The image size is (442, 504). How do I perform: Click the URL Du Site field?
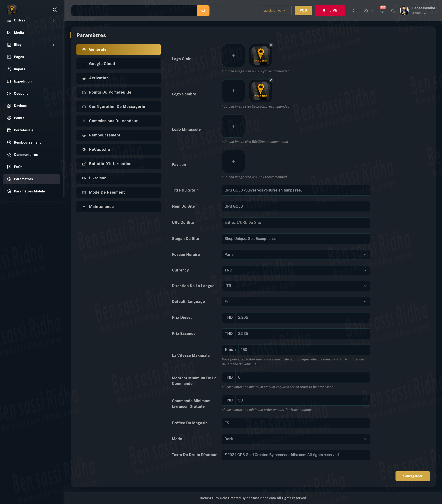[x=296, y=222]
